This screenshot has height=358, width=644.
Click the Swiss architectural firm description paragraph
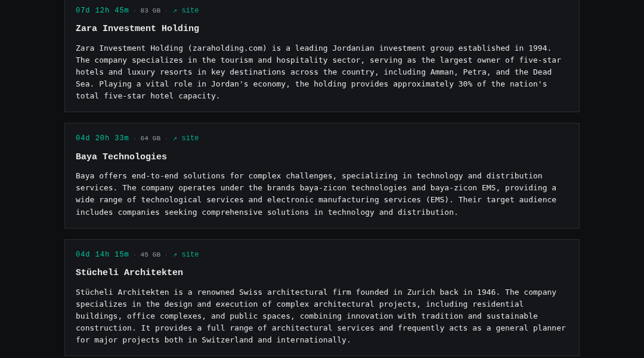coord(320,316)
